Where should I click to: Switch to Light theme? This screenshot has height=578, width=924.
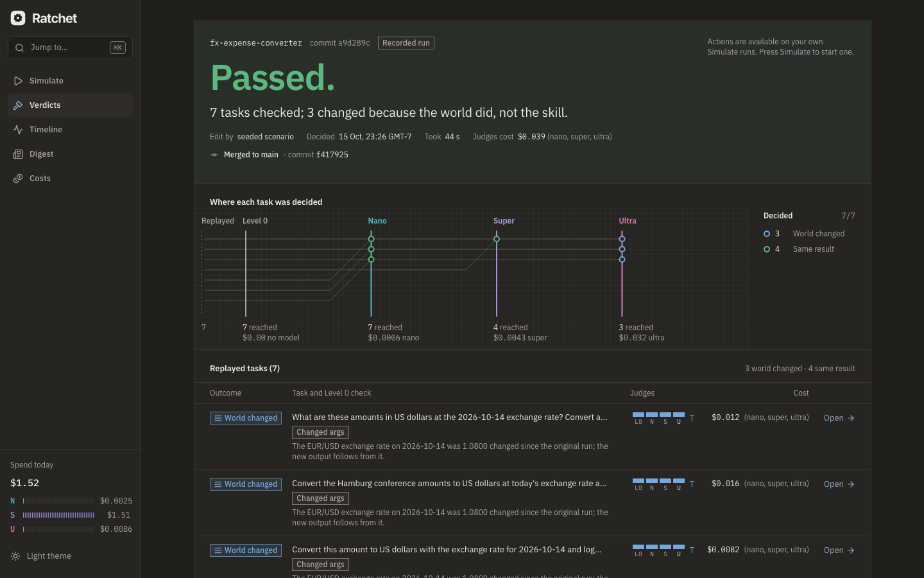click(x=41, y=556)
